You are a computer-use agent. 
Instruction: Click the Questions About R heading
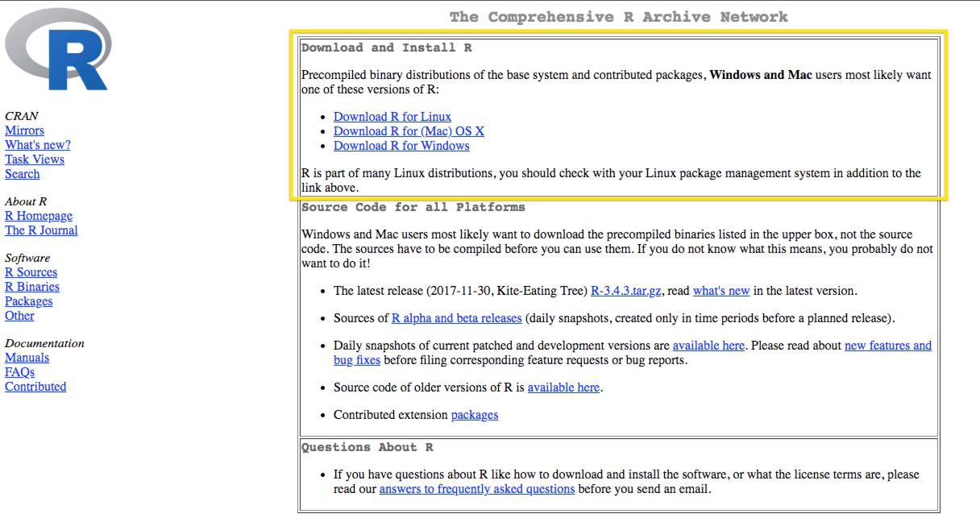pyautogui.click(x=367, y=447)
